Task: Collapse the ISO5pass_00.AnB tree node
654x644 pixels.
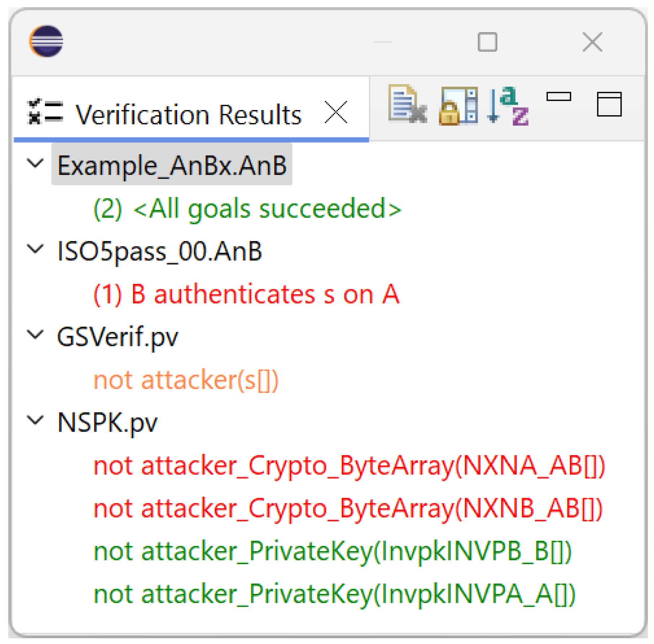Action: (35, 249)
